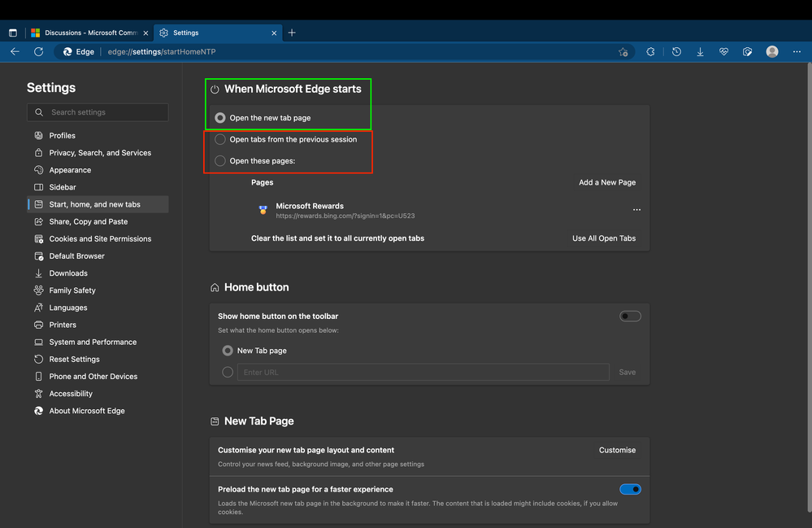Screen dimensions: 812x528
Task: Open Share, Copy and Paste section
Action: point(98,221)
